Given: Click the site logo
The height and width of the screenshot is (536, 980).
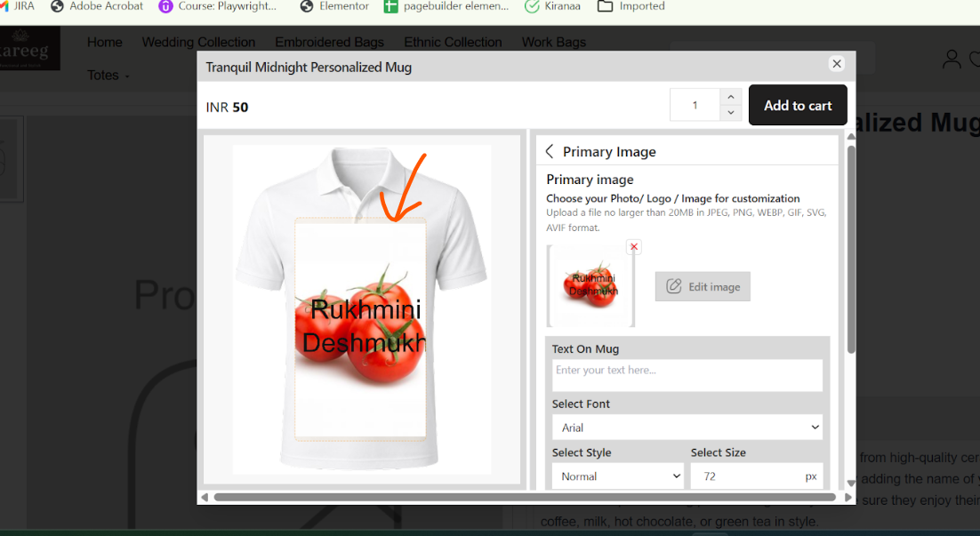Looking at the screenshot, I should point(30,48).
